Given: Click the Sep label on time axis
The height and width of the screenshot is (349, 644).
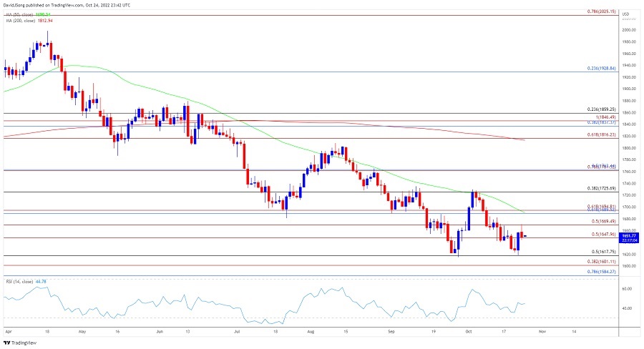Looking at the screenshot, I should 391,331.
